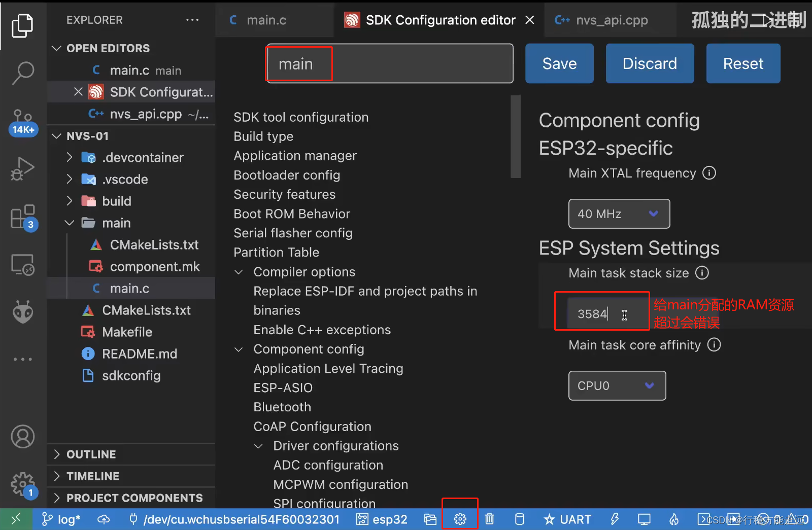Close the SDK Configuration editor tab
The image size is (812, 530).
click(530, 20)
